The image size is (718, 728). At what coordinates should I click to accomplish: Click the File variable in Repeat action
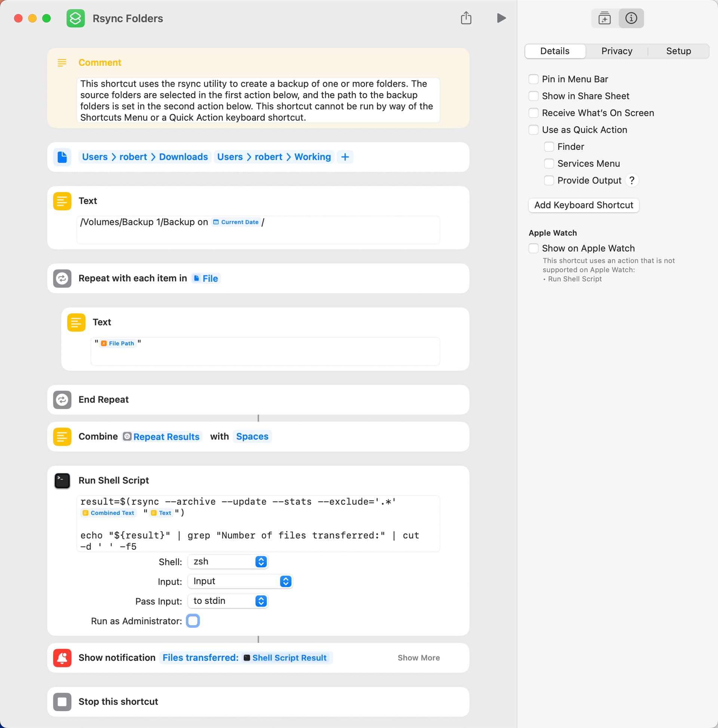click(x=206, y=278)
